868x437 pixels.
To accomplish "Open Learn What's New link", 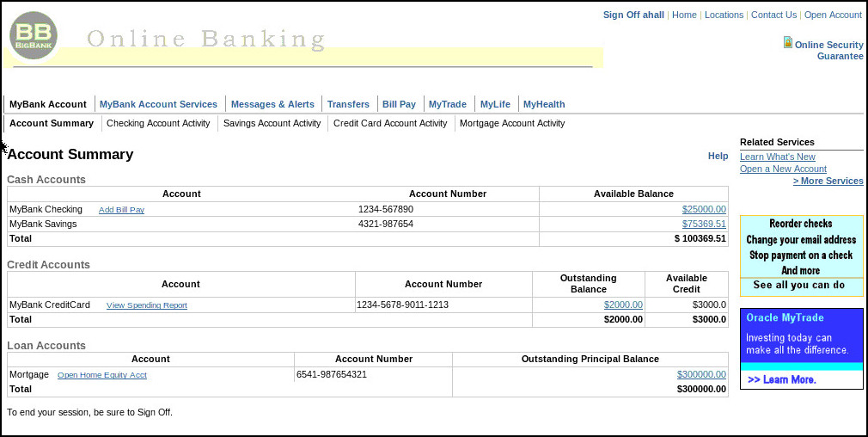I will tap(778, 157).
